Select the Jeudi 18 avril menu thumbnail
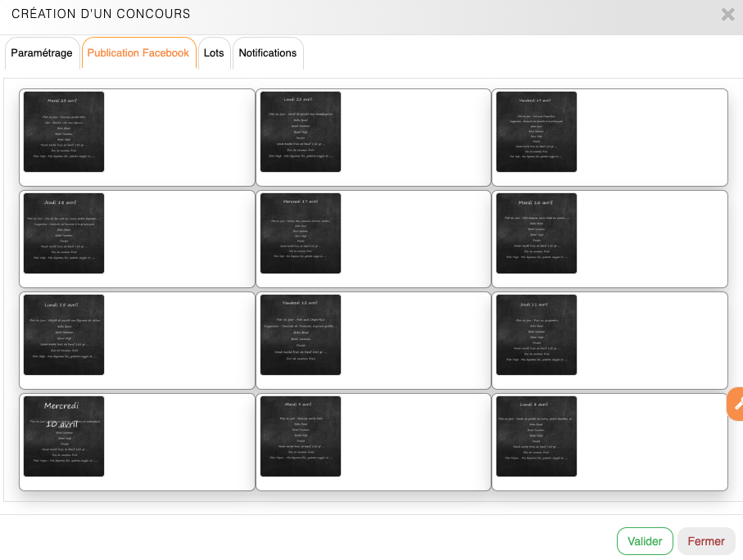The image size is (743, 560). (x=64, y=233)
